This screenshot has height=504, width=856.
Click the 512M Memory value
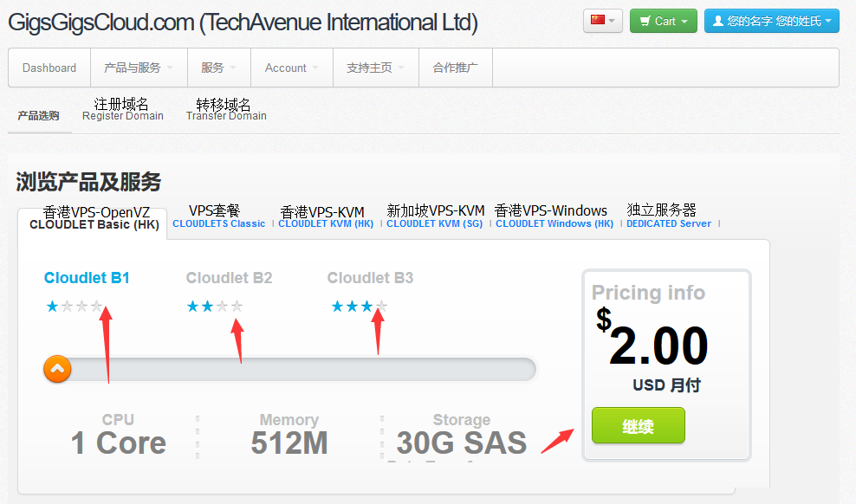[289, 443]
